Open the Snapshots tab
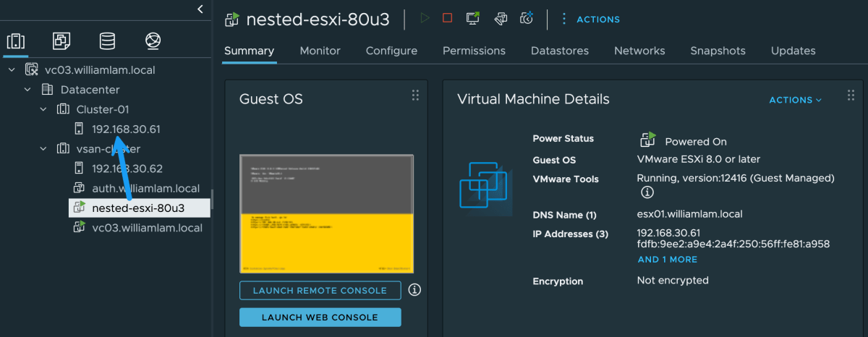 click(718, 51)
